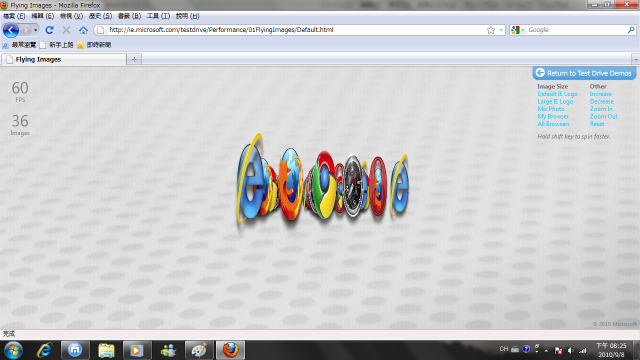Click the 60 FPS counter
This screenshot has width=640, height=360.
pos(20,91)
